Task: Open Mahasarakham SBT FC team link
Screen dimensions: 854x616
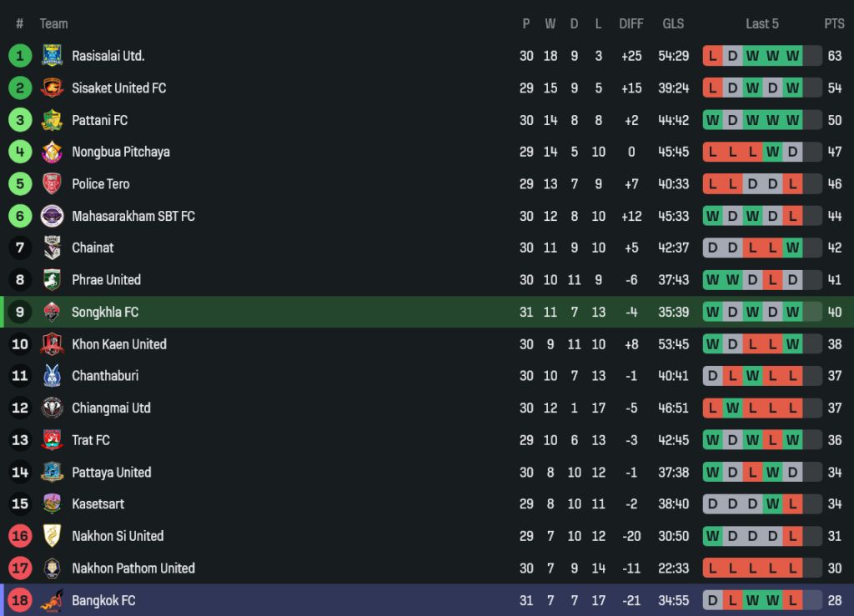Action: click(133, 216)
